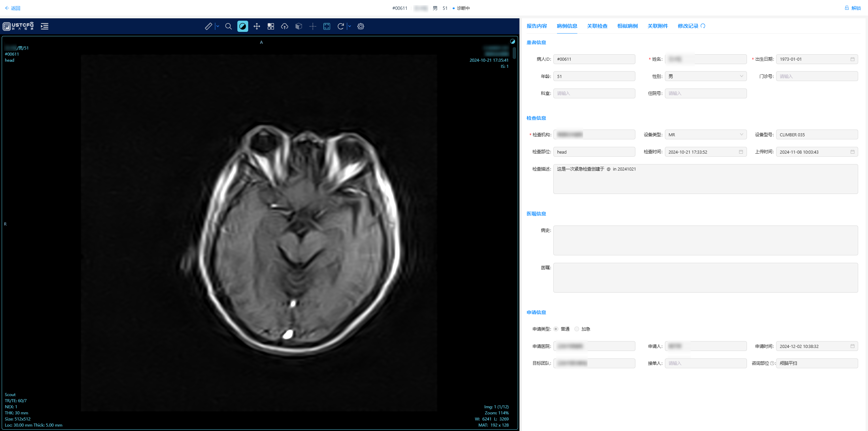Image resolution: width=868 pixels, height=431 pixels.
Task: Select the 普通 request type radio
Action: [x=556, y=329]
